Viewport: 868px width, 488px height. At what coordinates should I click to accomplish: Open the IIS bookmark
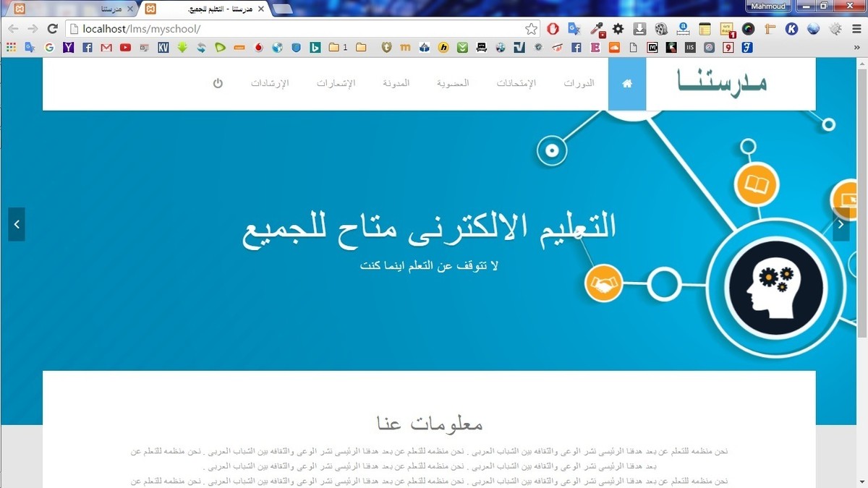click(690, 48)
